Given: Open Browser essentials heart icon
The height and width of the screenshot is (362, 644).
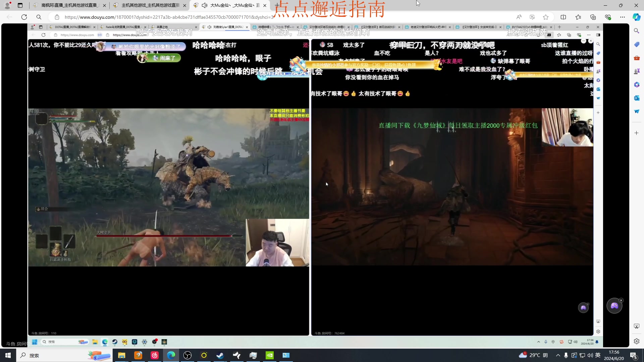Looking at the screenshot, I should [608, 17].
